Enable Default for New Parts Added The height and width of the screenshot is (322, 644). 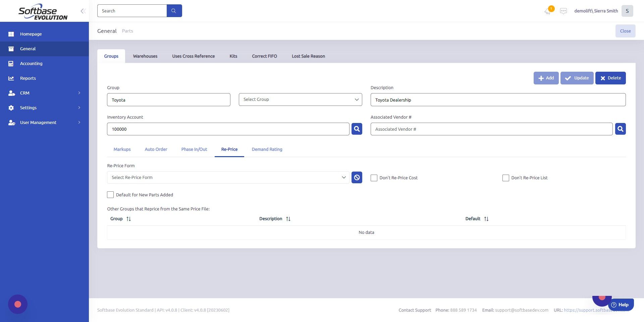tap(110, 195)
